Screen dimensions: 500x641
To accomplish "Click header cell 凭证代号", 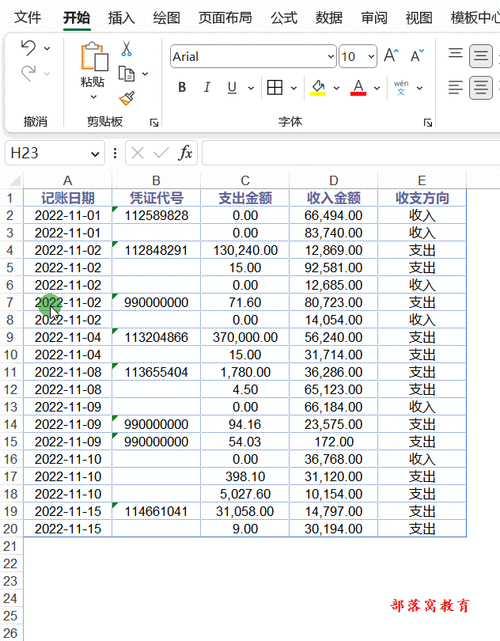I will pos(156,198).
